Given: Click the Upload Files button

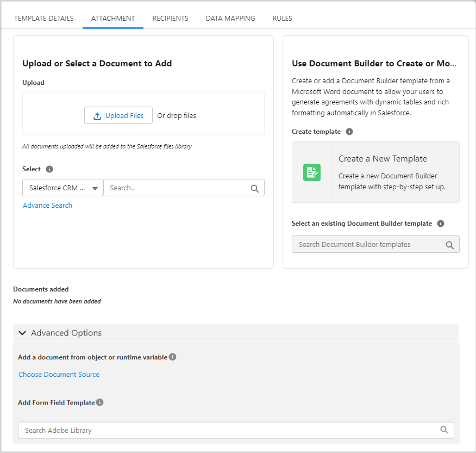Looking at the screenshot, I should (118, 115).
